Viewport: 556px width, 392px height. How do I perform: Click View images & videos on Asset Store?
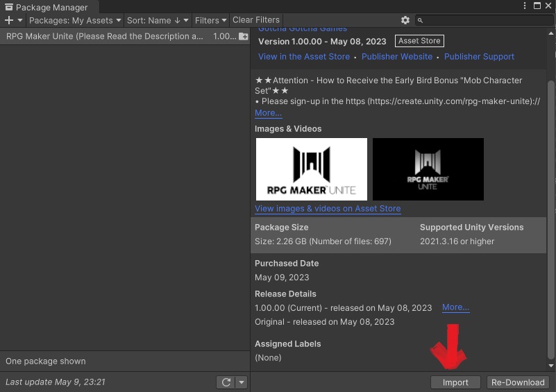(328, 208)
